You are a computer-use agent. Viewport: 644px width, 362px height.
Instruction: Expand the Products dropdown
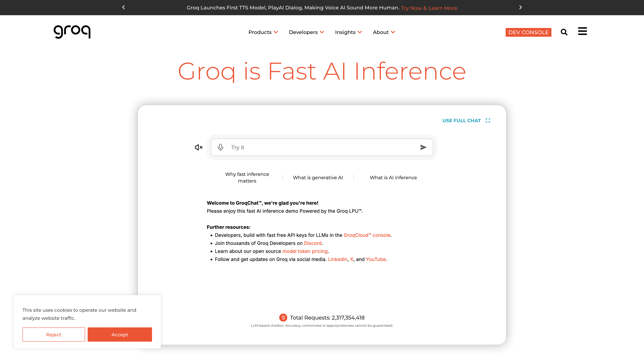click(263, 32)
